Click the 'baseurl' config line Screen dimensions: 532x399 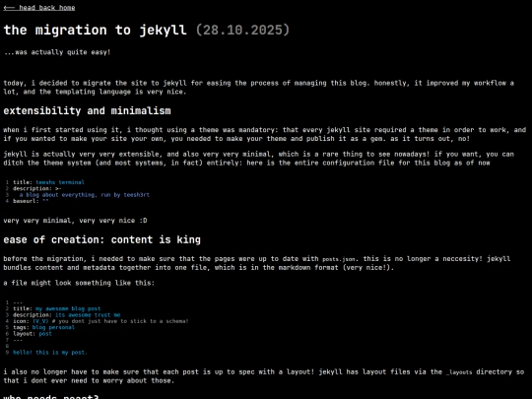click(x=31, y=201)
